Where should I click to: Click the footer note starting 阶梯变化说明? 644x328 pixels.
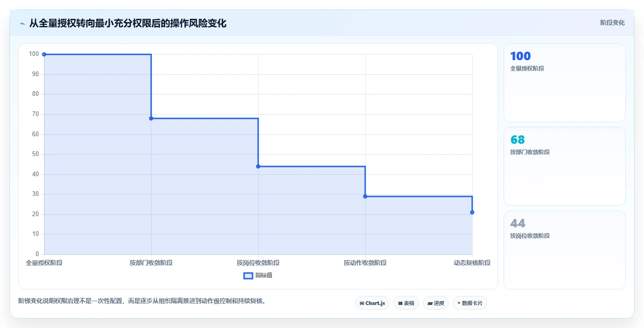coord(142,301)
